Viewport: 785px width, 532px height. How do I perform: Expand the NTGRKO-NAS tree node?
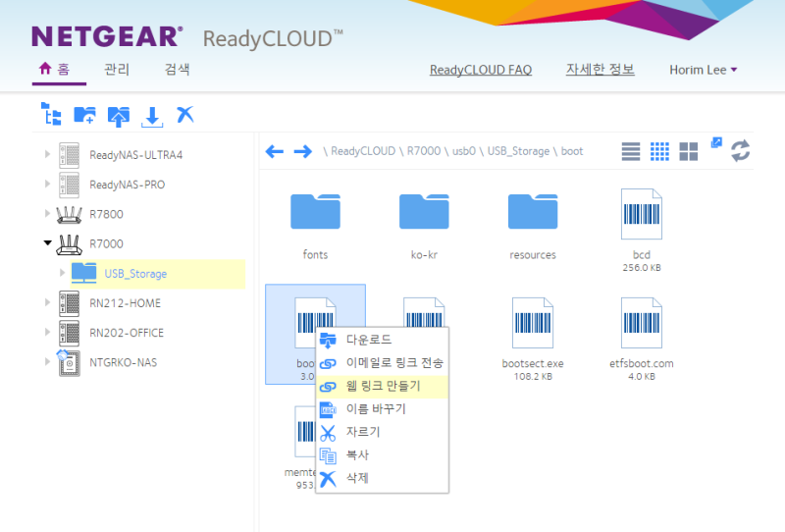[47, 361]
